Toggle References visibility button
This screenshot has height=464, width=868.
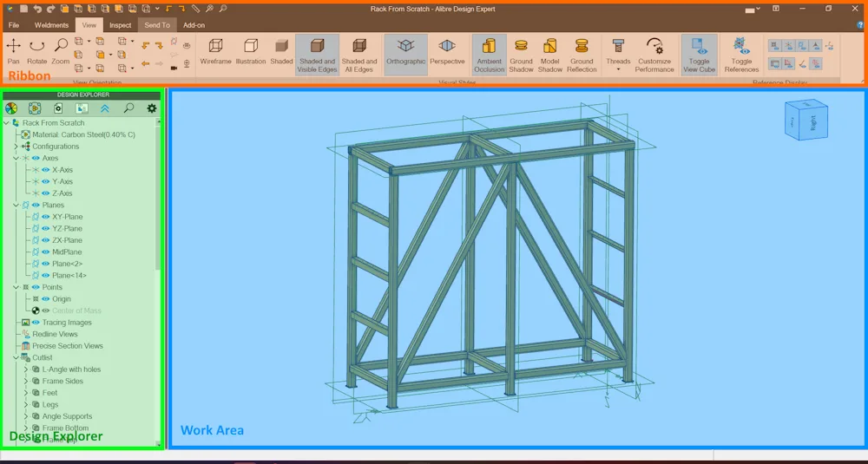741,55
